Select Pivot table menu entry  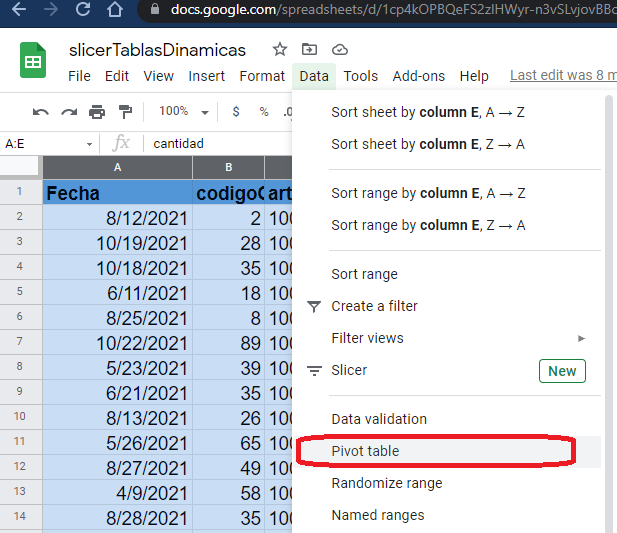pyautogui.click(x=447, y=451)
